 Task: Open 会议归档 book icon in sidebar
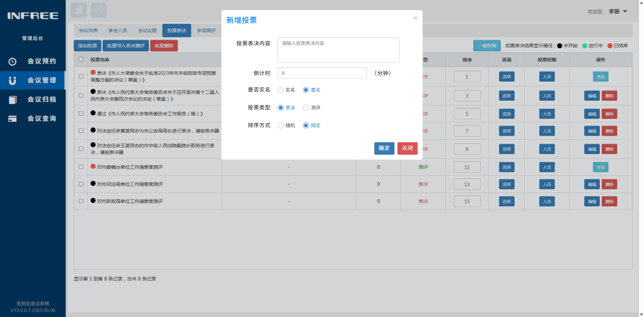coord(13,100)
